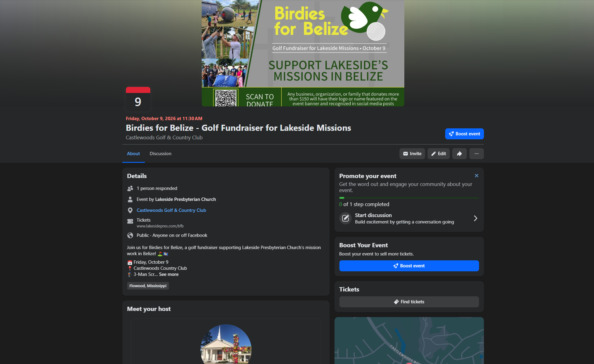Click the promote event progress bar

(409, 198)
